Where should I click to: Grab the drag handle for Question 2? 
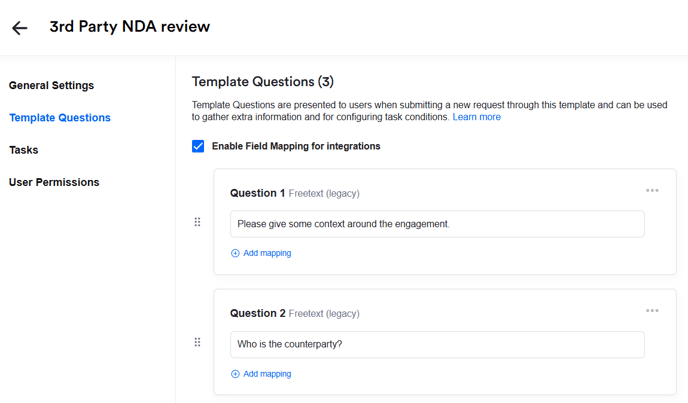197,342
